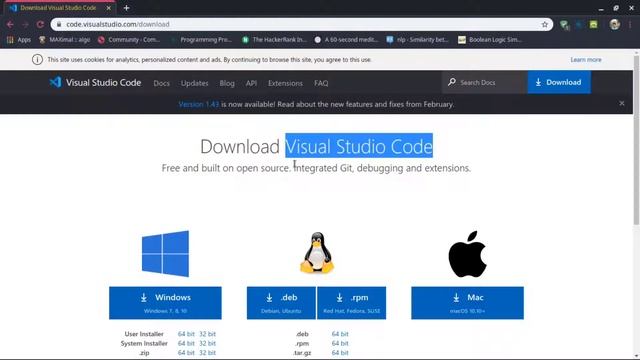The image size is (640, 360).
Task: Open the user profile avatar in Chrome
Action: click(x=615, y=24)
